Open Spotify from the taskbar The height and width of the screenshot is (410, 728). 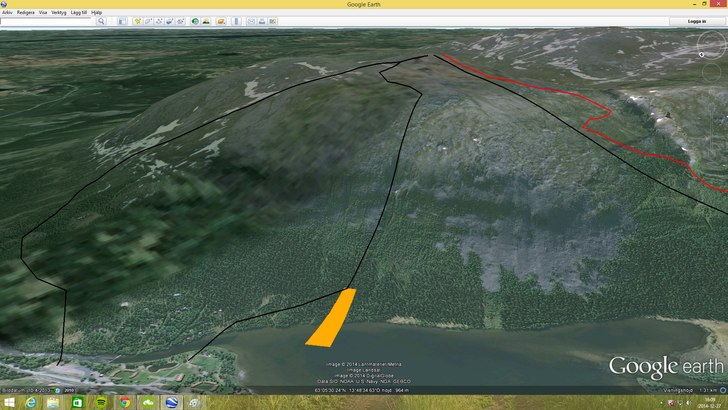[101, 402]
